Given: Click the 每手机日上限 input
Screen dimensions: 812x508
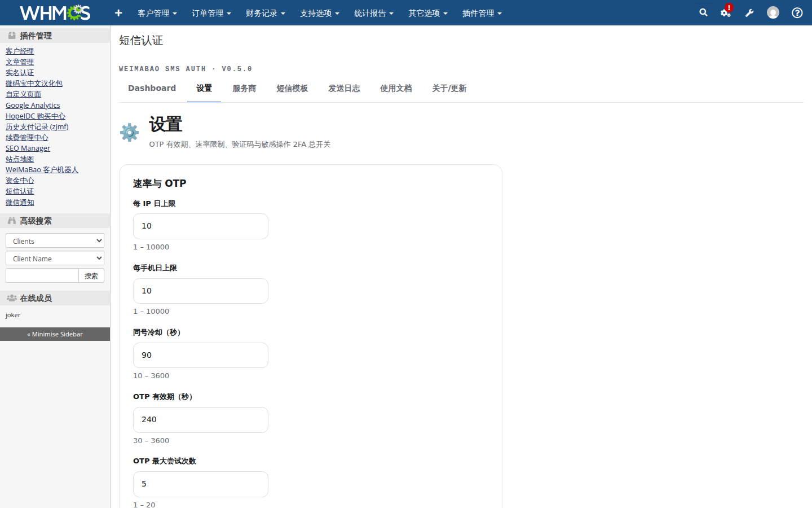Looking at the screenshot, I should 201,291.
